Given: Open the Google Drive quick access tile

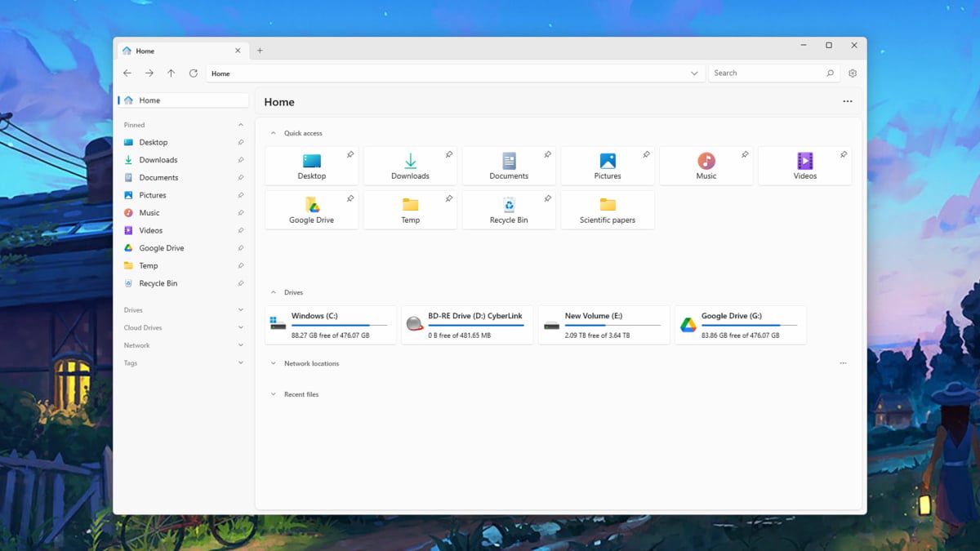Looking at the screenshot, I should (311, 210).
